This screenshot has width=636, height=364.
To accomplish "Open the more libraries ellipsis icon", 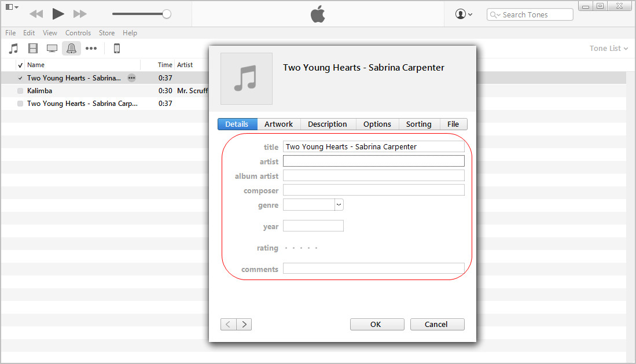I will pos(91,49).
